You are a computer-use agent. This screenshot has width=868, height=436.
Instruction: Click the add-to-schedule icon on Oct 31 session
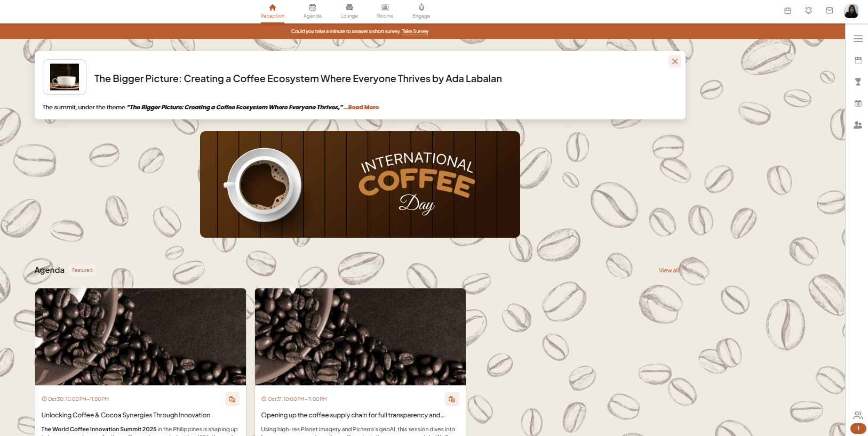click(x=452, y=399)
